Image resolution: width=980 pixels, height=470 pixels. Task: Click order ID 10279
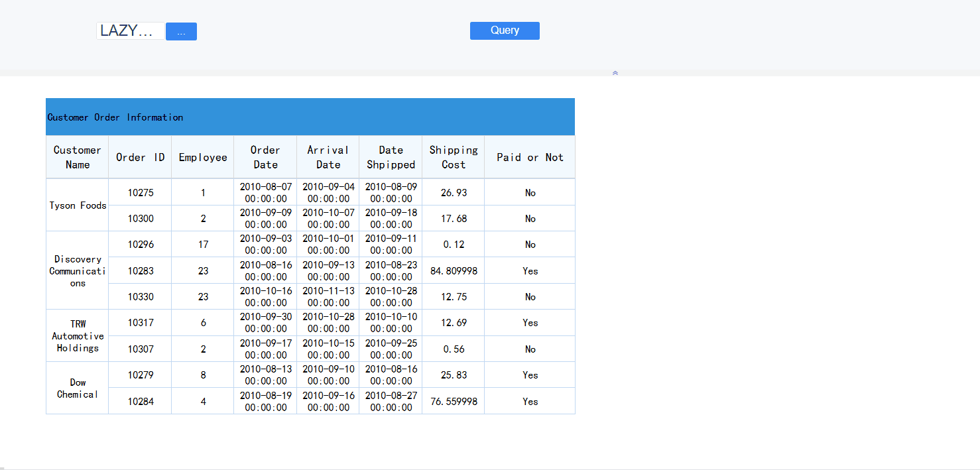140,375
